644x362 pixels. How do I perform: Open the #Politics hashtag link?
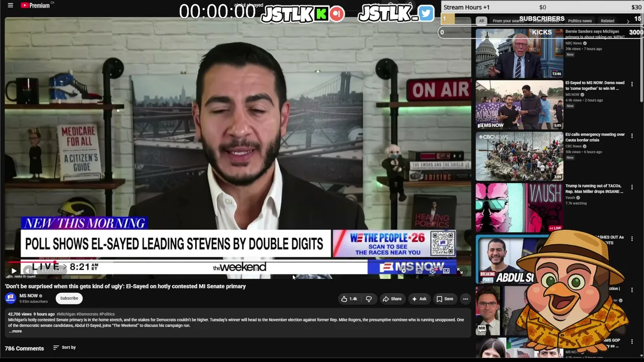(107, 314)
